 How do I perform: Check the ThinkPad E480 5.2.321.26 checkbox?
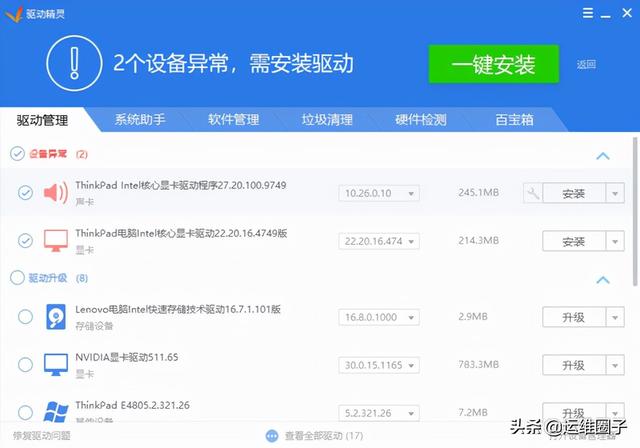click(x=25, y=412)
